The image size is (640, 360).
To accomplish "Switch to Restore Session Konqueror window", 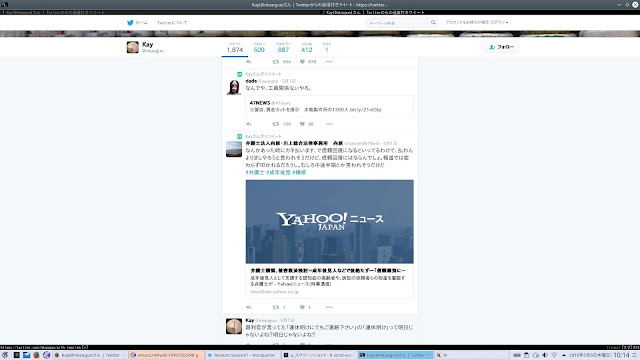I will (x=242, y=355).
